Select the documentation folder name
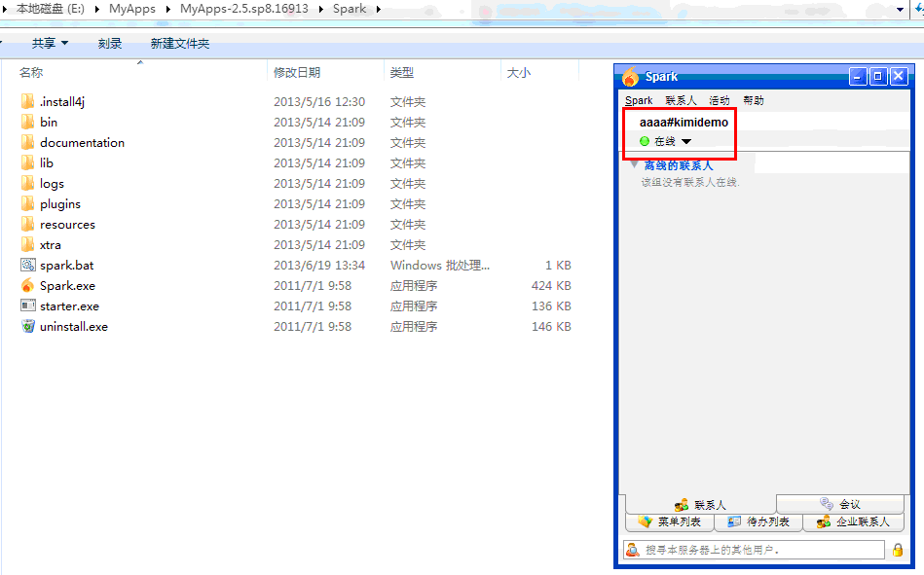Image resolution: width=924 pixels, height=575 pixels. point(82,143)
